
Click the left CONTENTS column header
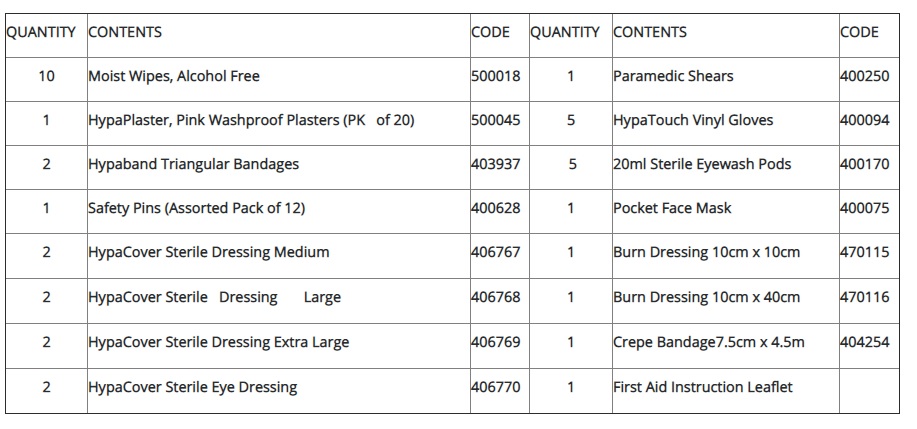click(x=125, y=32)
